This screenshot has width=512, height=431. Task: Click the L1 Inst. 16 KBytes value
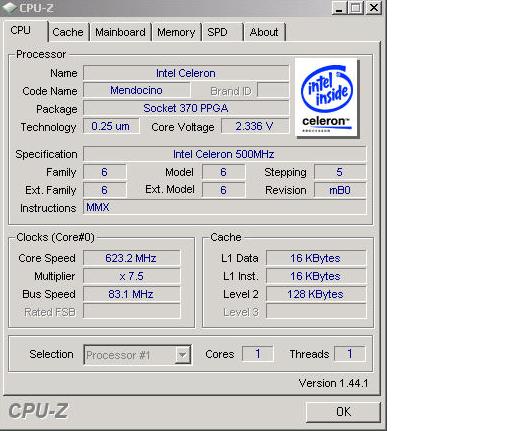tap(316, 276)
